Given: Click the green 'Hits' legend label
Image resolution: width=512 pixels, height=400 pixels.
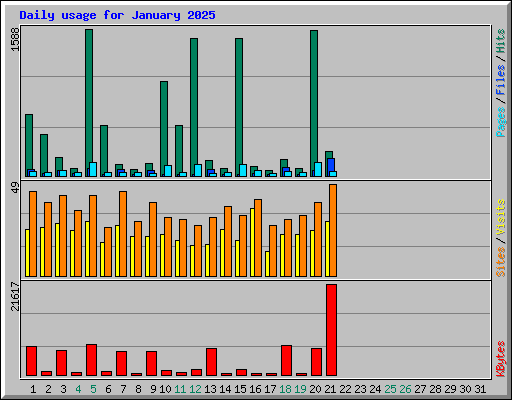Looking at the screenshot, I should (501, 41).
